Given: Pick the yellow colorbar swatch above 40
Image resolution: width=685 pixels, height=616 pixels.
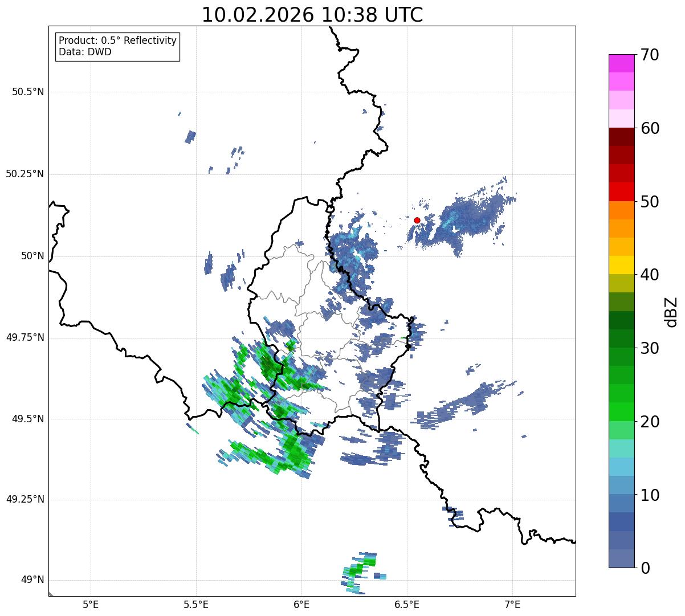Looking at the screenshot, I should (x=621, y=265).
